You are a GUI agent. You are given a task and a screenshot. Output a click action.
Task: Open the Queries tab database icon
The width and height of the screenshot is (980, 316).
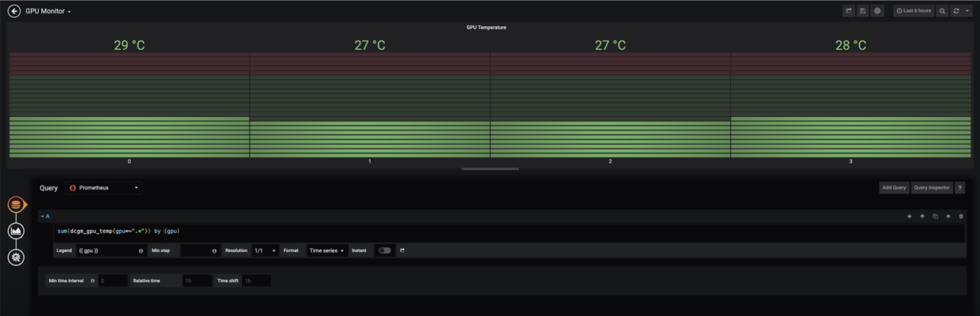click(16, 205)
